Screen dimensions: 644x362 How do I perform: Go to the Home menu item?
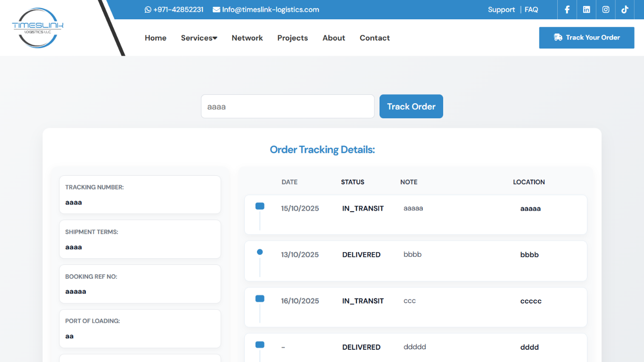[x=156, y=38]
